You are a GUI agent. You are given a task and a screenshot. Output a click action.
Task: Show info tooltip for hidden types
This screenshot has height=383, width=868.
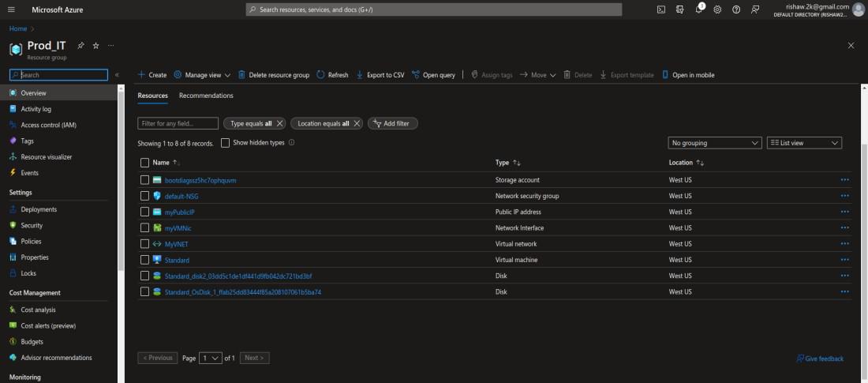[292, 142]
